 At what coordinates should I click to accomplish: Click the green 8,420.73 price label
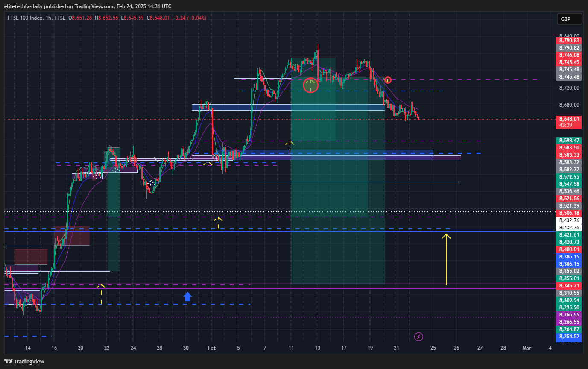click(569, 242)
